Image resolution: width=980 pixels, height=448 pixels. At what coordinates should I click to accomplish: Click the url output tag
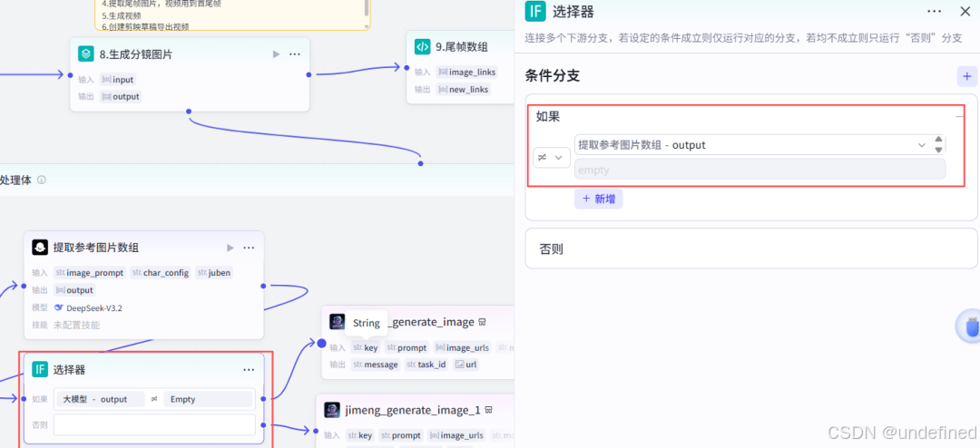pos(467,365)
